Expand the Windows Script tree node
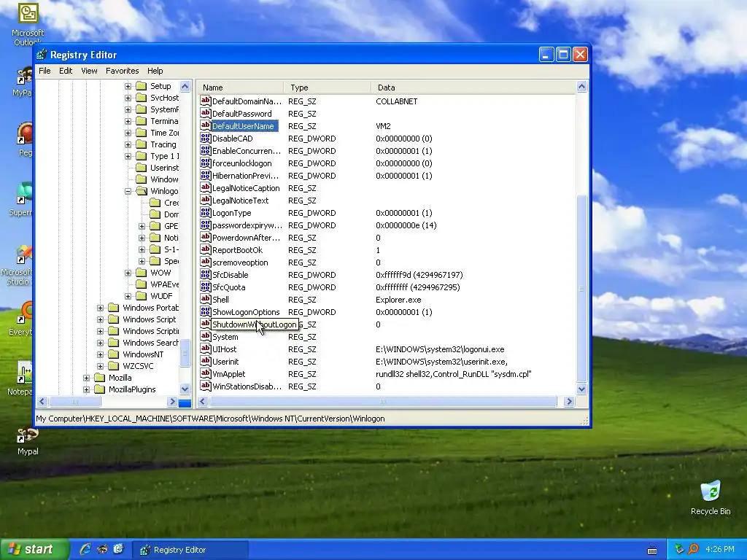Image resolution: width=747 pixels, height=560 pixels. pos(100,319)
